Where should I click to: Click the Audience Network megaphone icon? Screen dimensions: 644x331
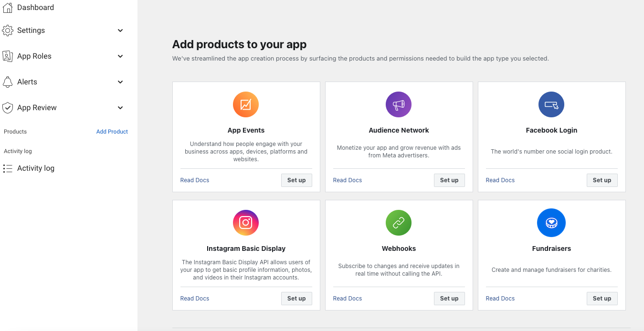[399, 104]
